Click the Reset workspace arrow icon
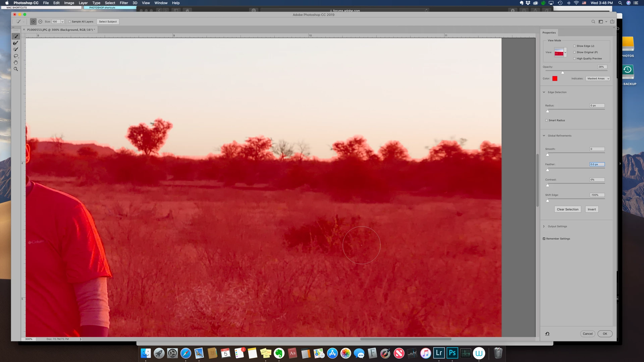The width and height of the screenshot is (644, 362). coord(547,334)
